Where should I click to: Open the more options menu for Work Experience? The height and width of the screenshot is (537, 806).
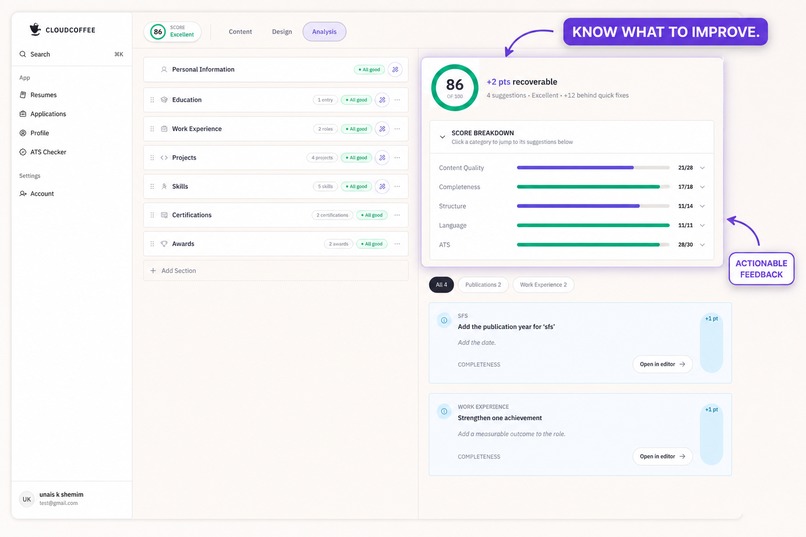pos(397,128)
